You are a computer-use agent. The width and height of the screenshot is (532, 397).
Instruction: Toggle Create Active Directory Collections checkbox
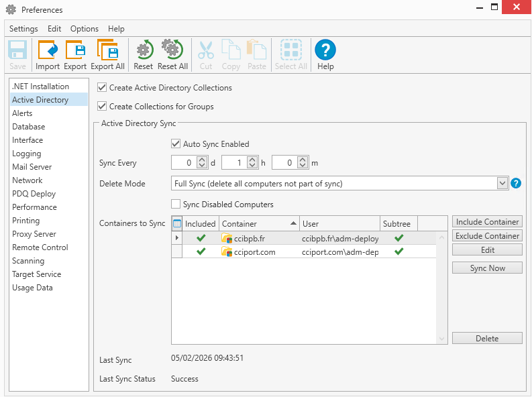coord(102,87)
